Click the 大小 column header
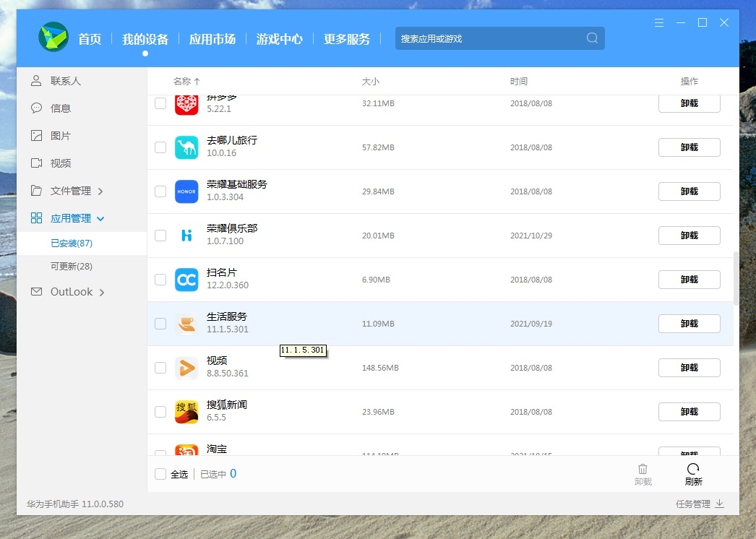 click(x=370, y=82)
